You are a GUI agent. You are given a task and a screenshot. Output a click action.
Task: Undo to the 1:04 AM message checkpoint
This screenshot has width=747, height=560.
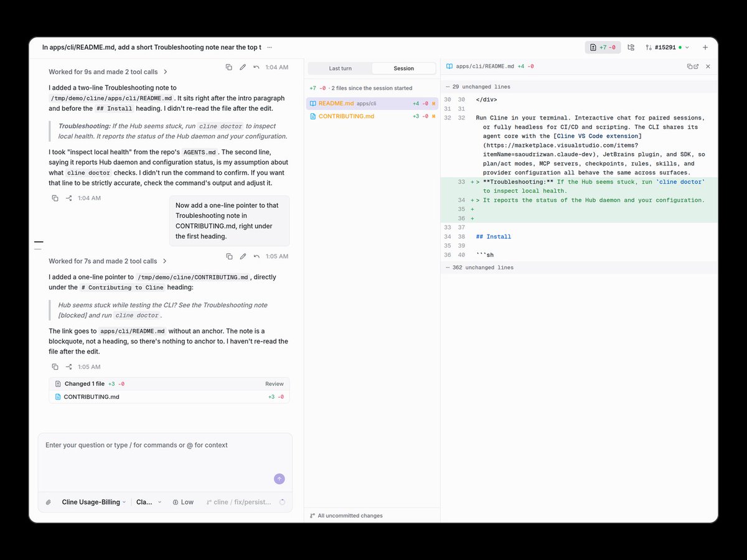256,67
